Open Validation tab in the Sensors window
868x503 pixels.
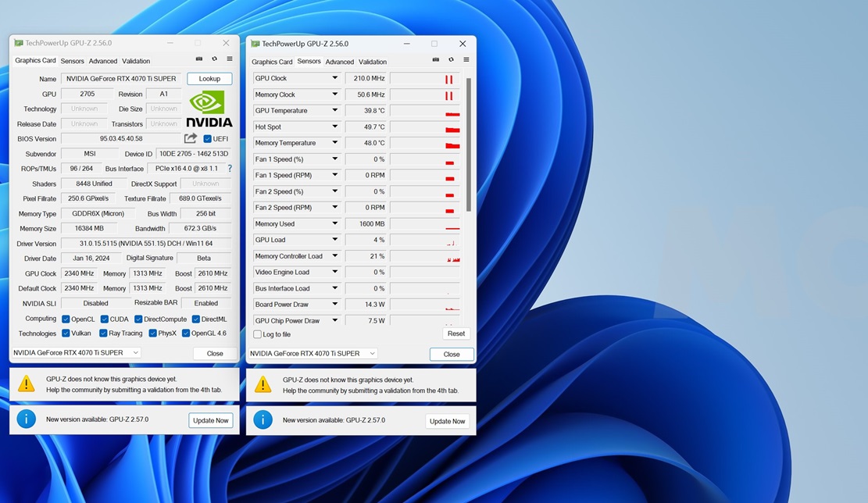pos(373,62)
